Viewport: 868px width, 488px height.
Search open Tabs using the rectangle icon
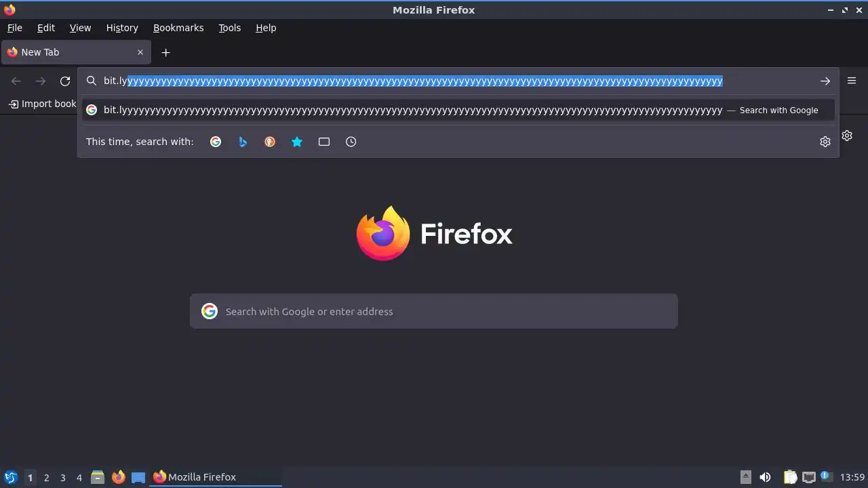coord(324,142)
